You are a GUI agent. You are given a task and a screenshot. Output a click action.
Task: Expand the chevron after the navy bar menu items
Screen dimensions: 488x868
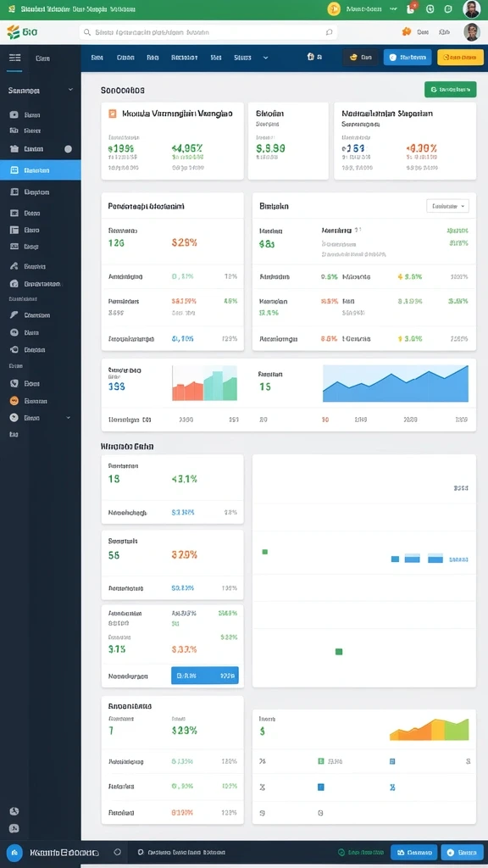(265, 58)
